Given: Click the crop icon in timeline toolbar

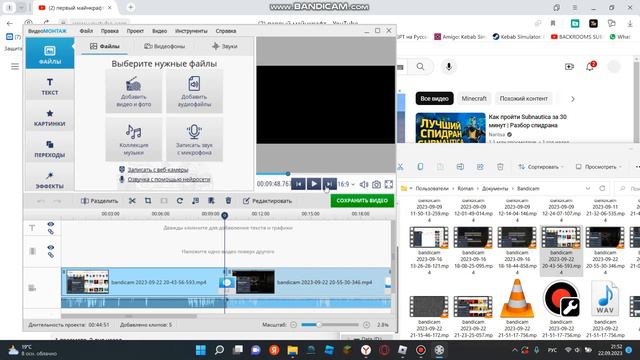Looking at the screenshot, I should [x=148, y=201].
